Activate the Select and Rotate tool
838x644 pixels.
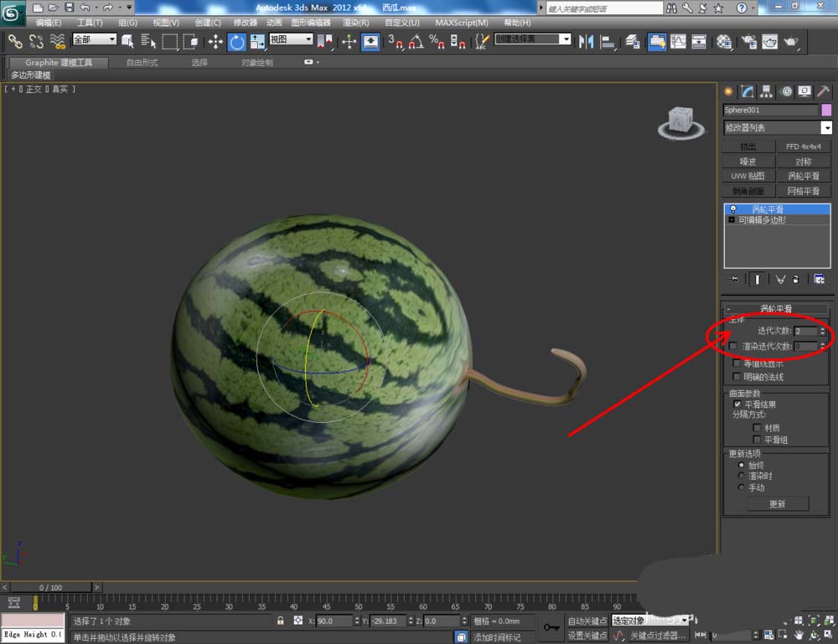237,42
